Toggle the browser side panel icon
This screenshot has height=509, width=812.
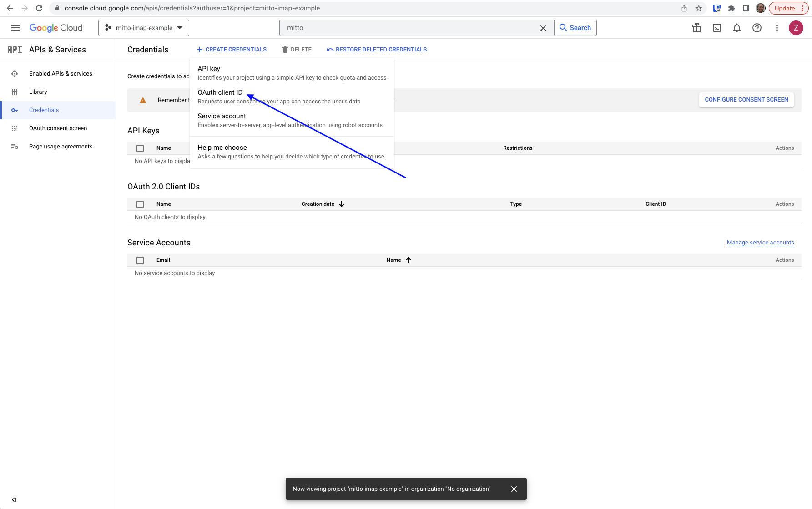pos(746,8)
